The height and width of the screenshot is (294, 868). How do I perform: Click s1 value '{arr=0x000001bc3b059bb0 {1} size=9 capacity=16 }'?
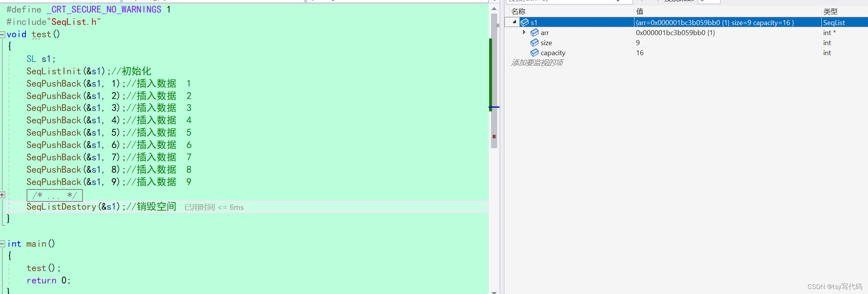[715, 22]
